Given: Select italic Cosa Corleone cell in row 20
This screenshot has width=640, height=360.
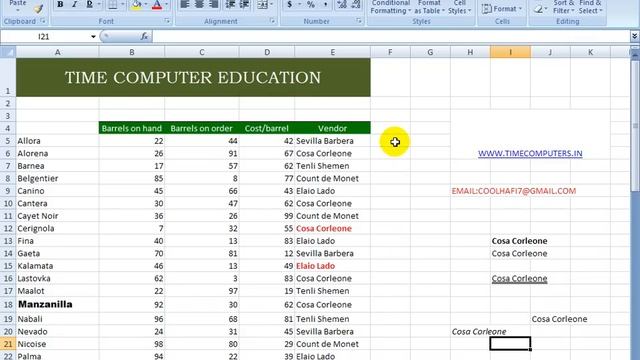Looking at the screenshot, I should [x=479, y=332].
